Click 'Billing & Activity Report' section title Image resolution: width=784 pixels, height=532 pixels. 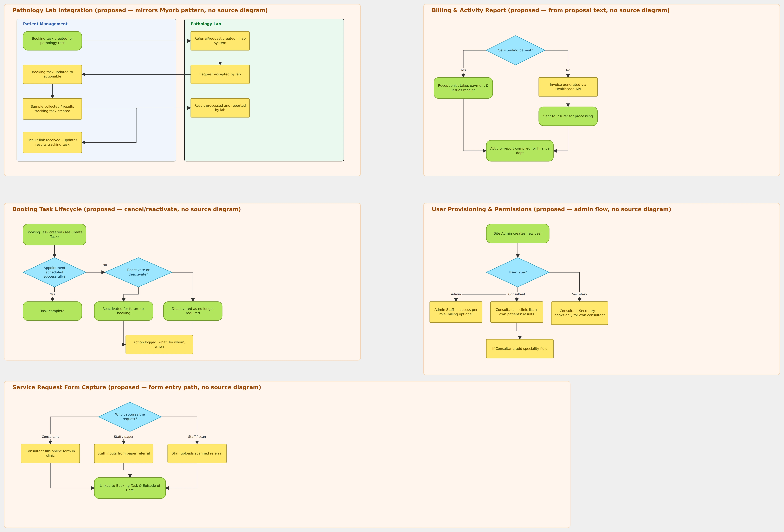pos(551,10)
